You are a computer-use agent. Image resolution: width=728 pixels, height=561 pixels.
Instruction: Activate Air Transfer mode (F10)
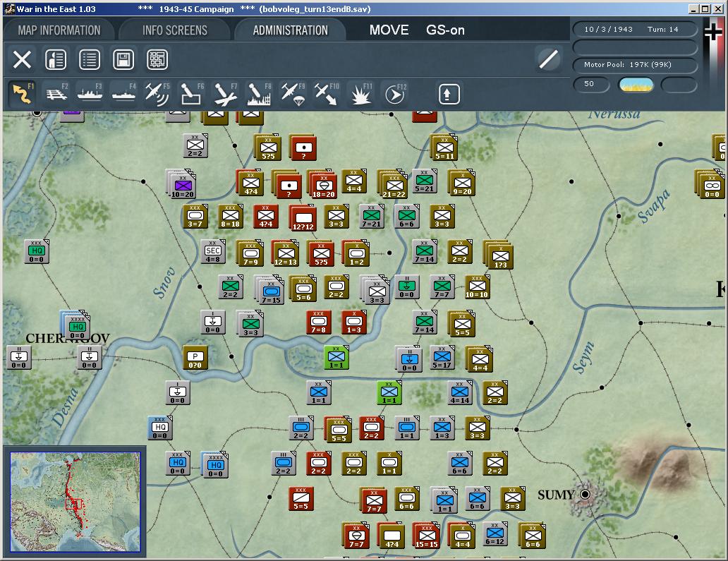click(327, 93)
